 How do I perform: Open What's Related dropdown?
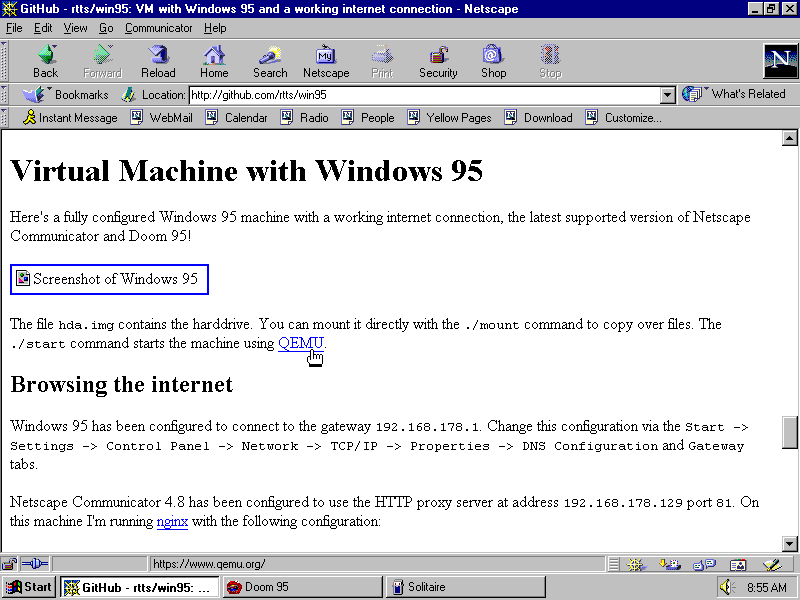734,94
